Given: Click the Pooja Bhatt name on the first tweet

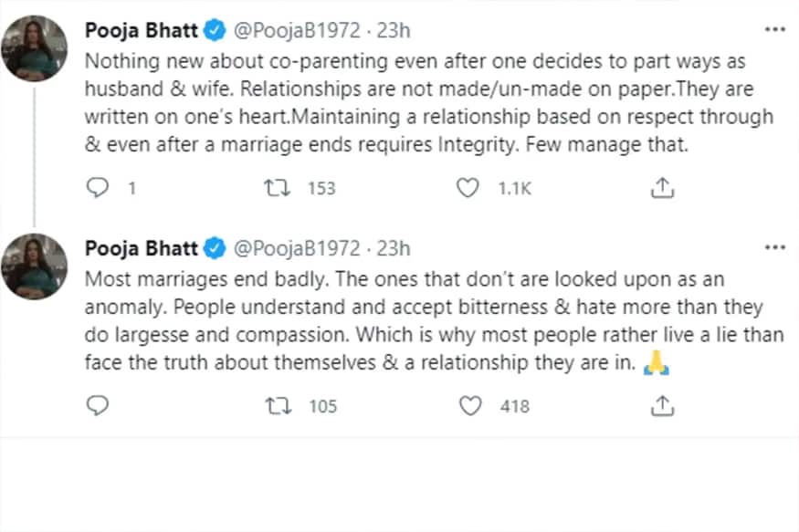Looking at the screenshot, I should point(140,31).
